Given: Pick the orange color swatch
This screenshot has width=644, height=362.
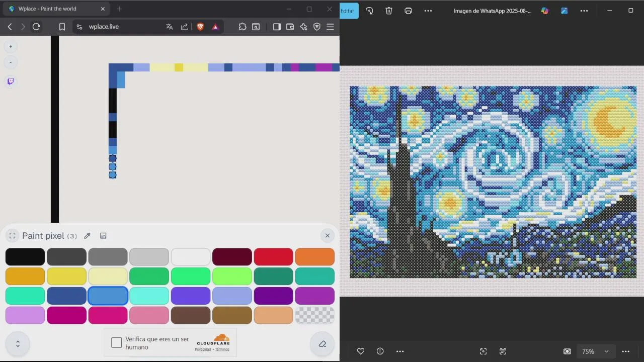Looking at the screenshot, I should pyautogui.click(x=315, y=257).
